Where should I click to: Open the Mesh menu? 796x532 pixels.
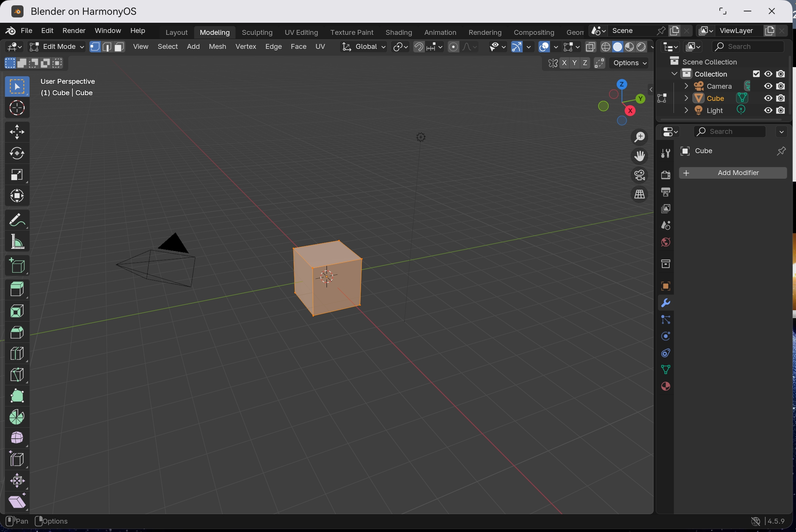pyautogui.click(x=217, y=47)
